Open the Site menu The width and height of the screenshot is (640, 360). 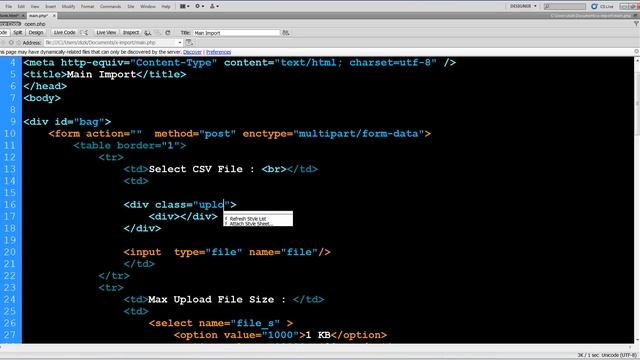(131, 6)
